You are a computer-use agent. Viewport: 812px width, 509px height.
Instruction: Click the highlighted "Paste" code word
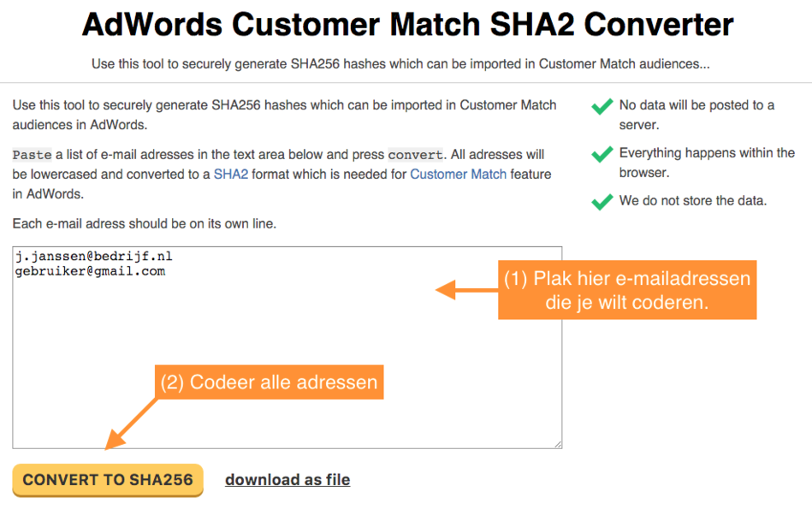pyautogui.click(x=32, y=155)
